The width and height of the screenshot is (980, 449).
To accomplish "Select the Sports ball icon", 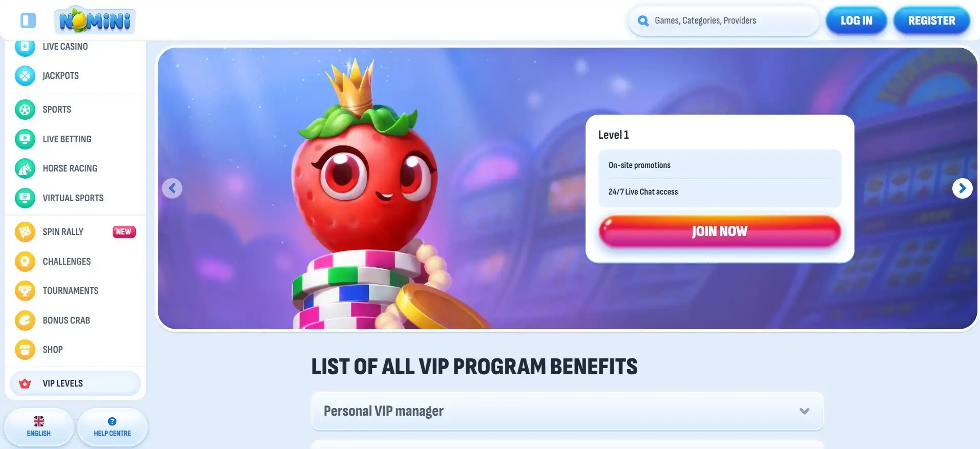I will pyautogui.click(x=25, y=110).
